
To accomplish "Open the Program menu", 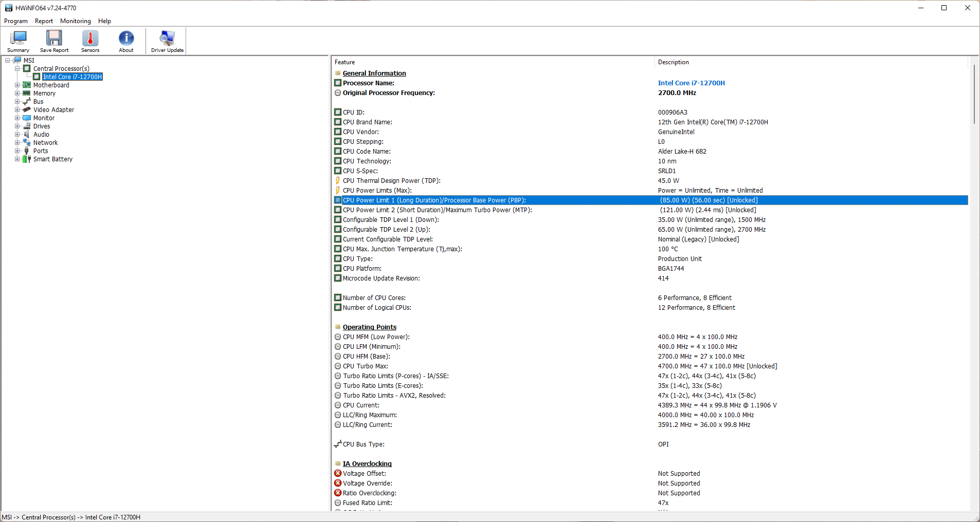I will (x=16, y=21).
